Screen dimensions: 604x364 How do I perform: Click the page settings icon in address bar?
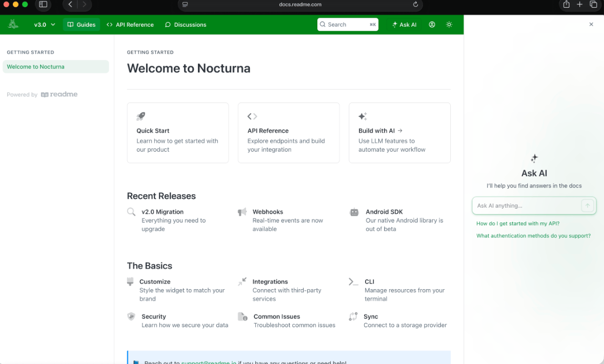[x=185, y=5]
